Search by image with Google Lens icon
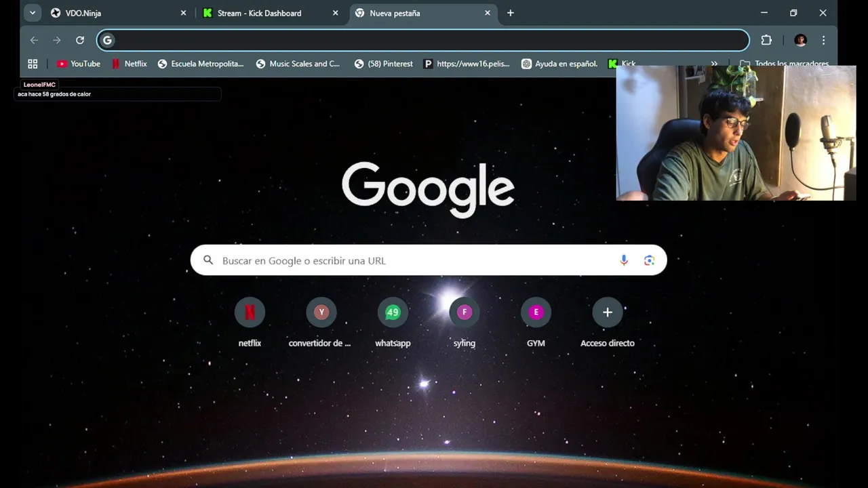The height and width of the screenshot is (488, 868). click(x=649, y=260)
